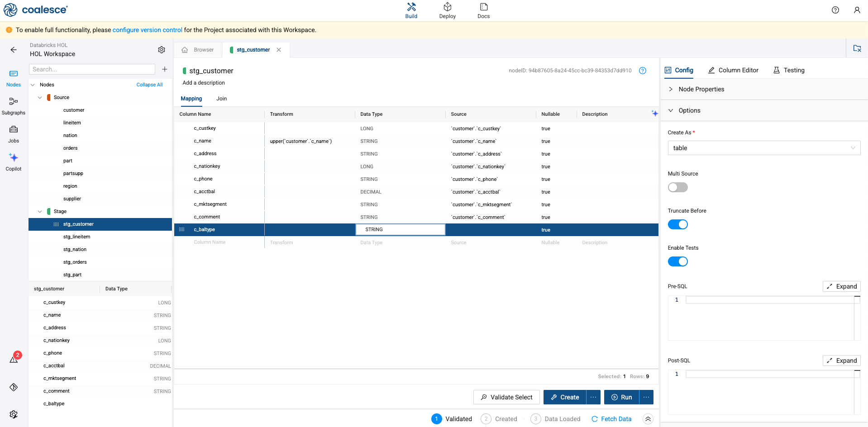This screenshot has height=427, width=868.
Task: Open the git diamond icon in sidebar
Action: coord(14,387)
